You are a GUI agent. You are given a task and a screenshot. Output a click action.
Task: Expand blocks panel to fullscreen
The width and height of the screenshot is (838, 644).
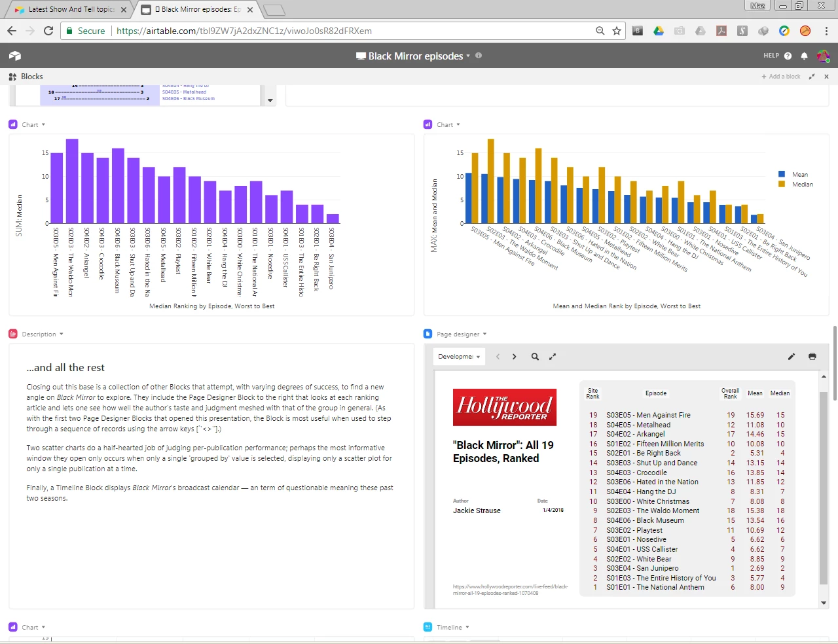click(x=812, y=77)
